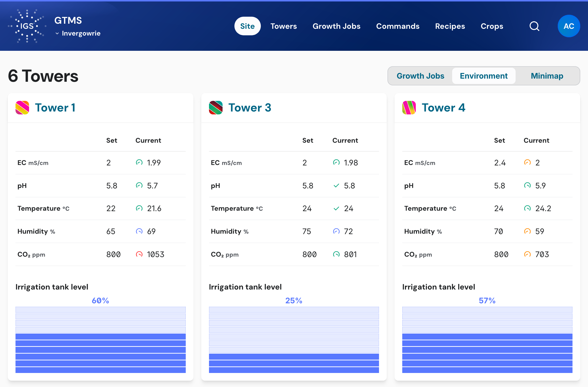
Task: Click Tower 3 CO₂ green gauge icon
Action: [x=336, y=254]
